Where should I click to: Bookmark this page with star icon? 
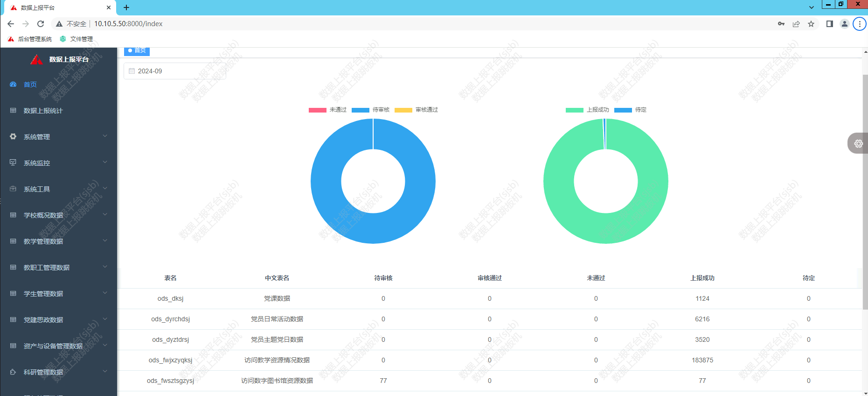[811, 24]
